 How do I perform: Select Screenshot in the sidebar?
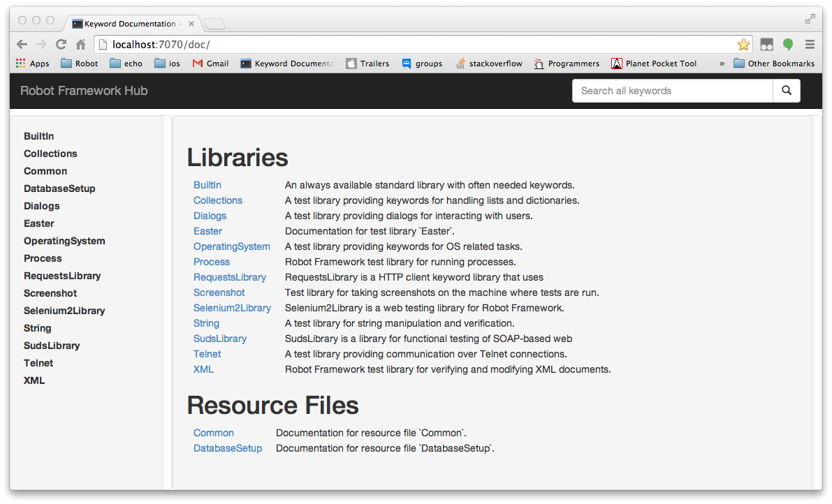pos(50,294)
